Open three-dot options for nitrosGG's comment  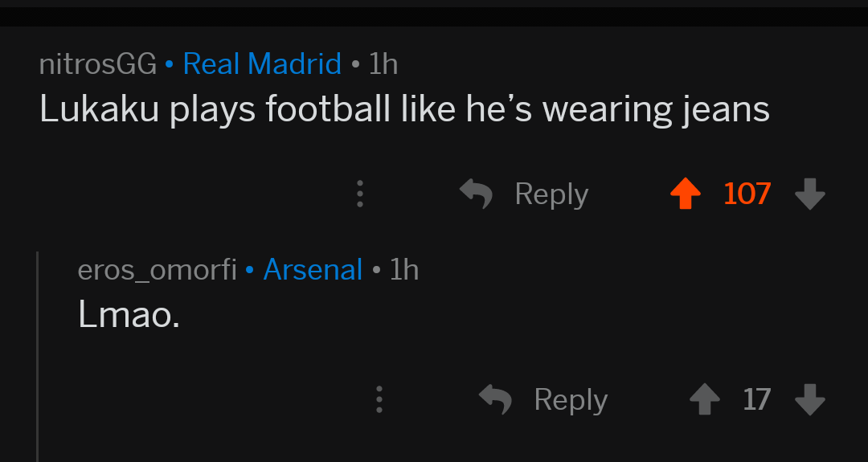click(360, 194)
